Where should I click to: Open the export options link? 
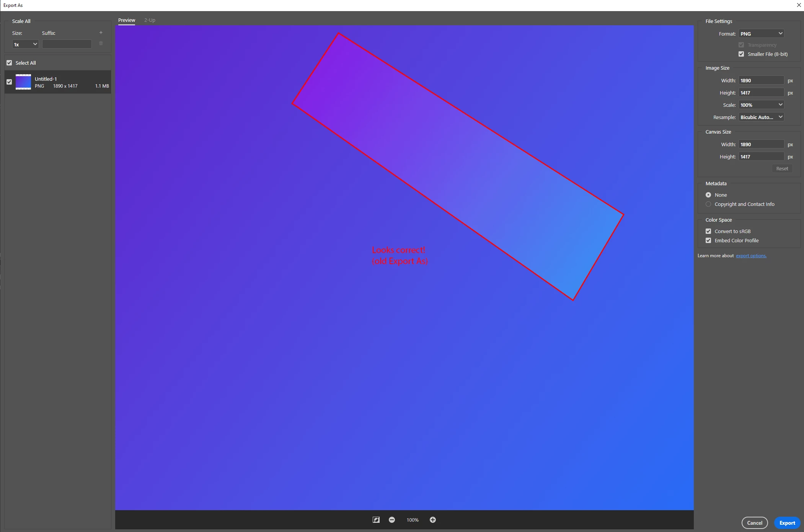click(751, 256)
